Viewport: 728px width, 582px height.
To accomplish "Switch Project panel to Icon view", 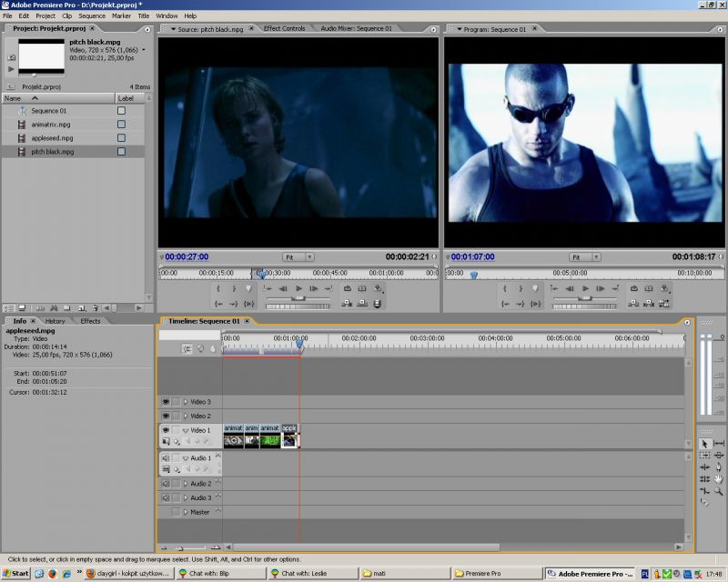I will [22, 307].
